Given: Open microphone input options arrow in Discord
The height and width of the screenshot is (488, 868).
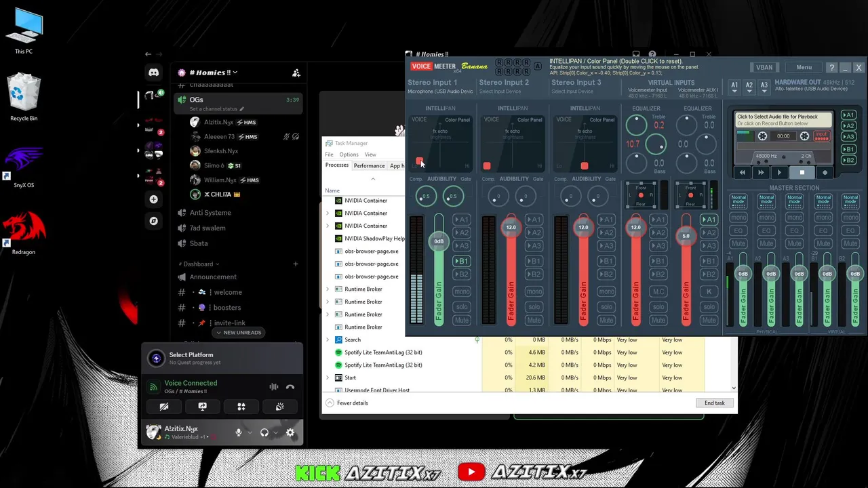Looking at the screenshot, I should (x=250, y=432).
